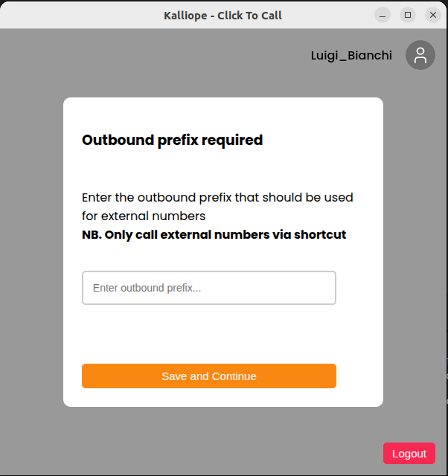Click the "Kalliope - Click To Call" title text
The height and width of the screenshot is (476, 448).
click(x=223, y=15)
